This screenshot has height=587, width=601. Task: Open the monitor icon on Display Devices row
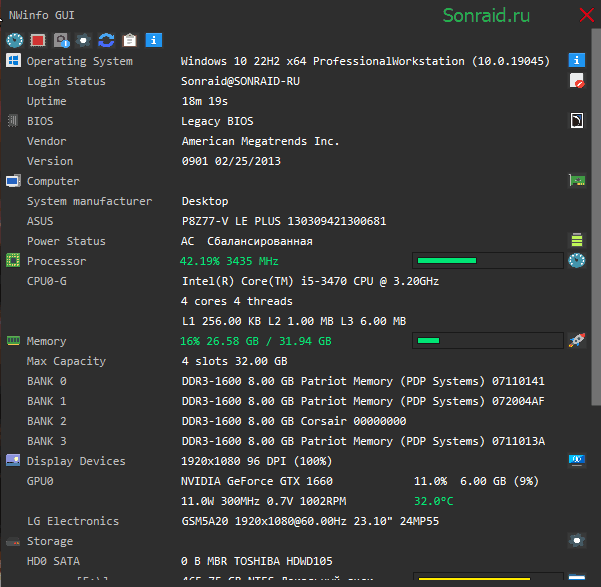[x=576, y=459]
